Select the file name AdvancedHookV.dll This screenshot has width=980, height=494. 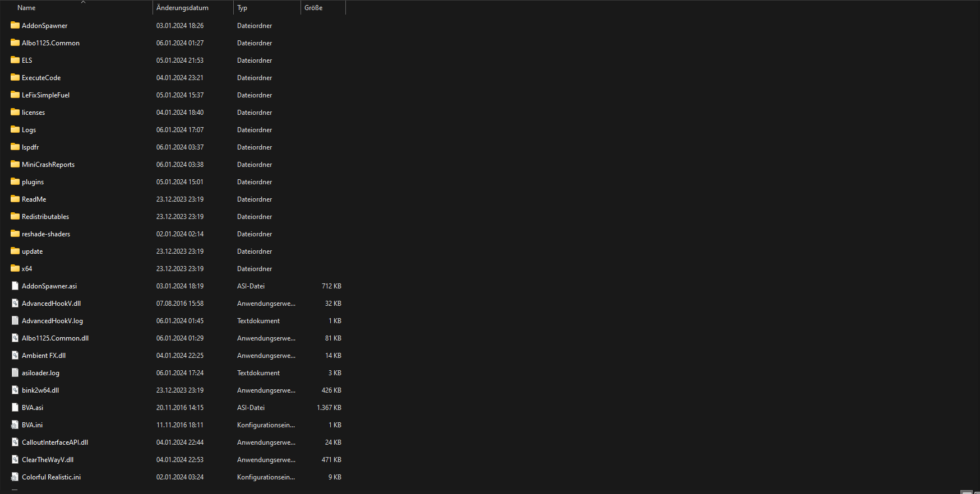51,304
